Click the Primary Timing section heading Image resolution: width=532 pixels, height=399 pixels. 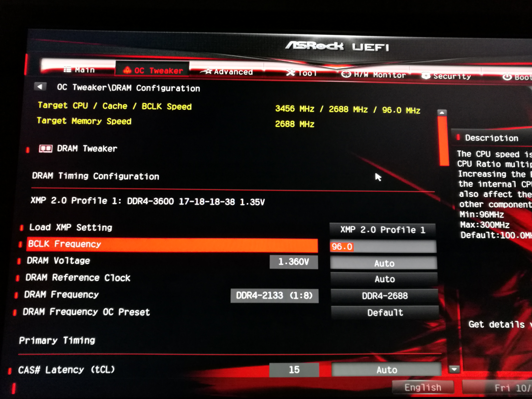[x=57, y=341]
